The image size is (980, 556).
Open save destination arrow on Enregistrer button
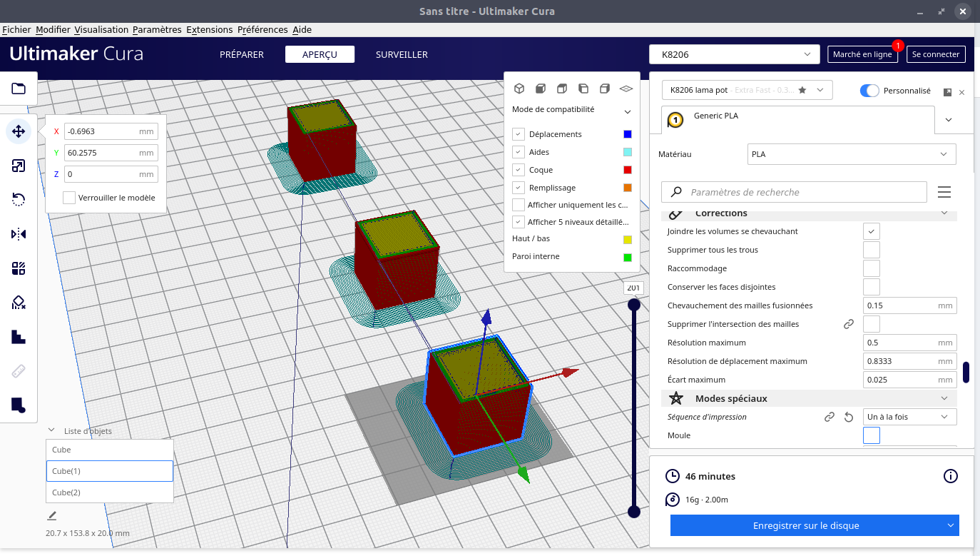point(950,525)
